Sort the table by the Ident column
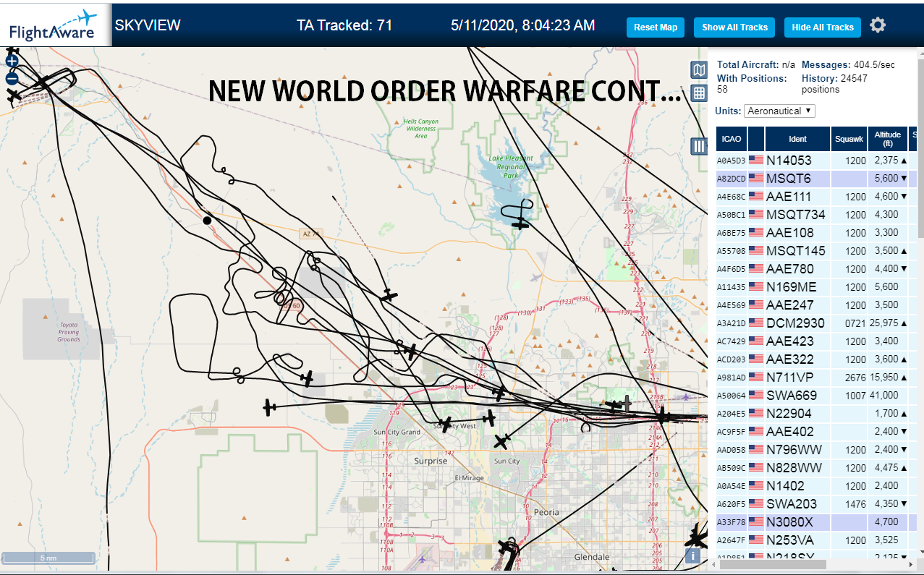924x575 pixels. point(797,139)
